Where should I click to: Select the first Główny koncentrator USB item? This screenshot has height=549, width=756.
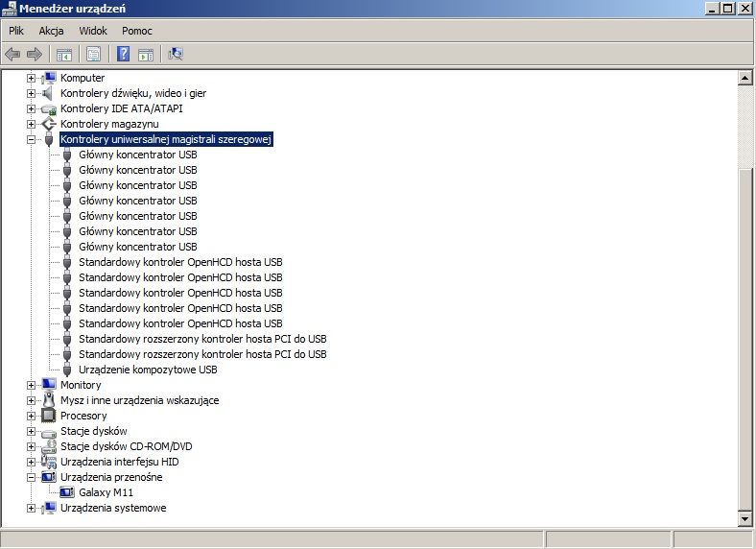(138, 155)
